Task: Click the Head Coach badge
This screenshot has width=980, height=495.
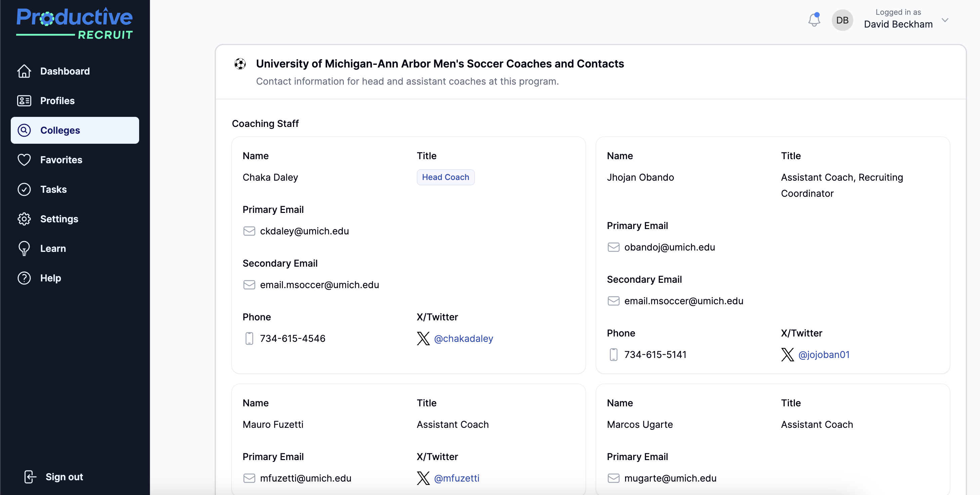Action: point(446,177)
